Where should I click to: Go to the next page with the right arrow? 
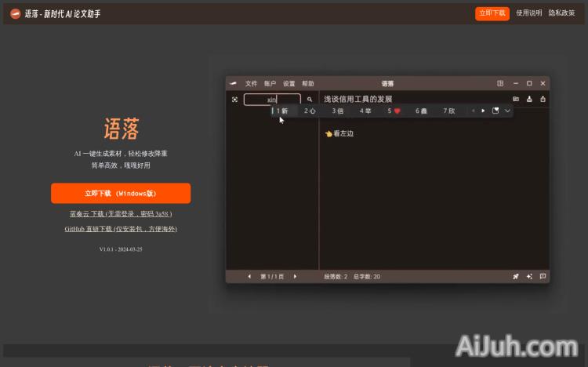click(x=295, y=277)
